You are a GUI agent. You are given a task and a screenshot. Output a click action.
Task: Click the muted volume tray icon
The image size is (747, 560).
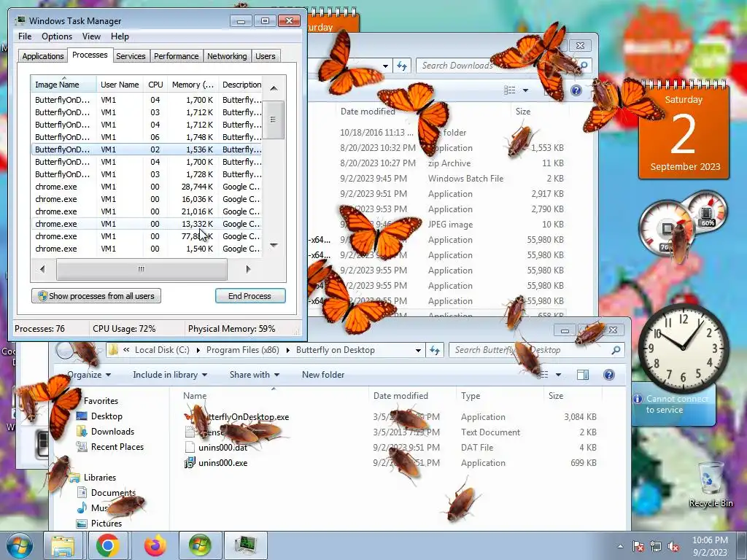click(x=673, y=547)
